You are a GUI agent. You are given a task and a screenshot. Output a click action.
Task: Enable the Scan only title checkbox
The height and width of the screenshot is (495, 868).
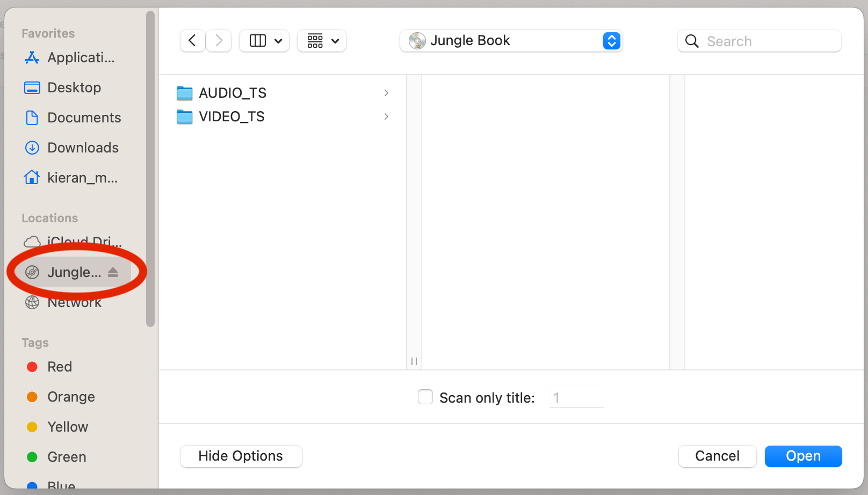[425, 397]
